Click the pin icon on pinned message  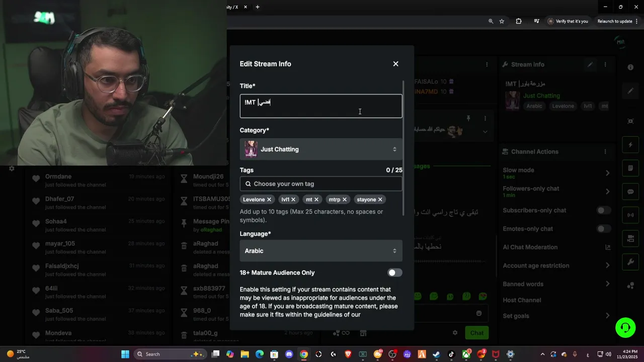coord(468,119)
